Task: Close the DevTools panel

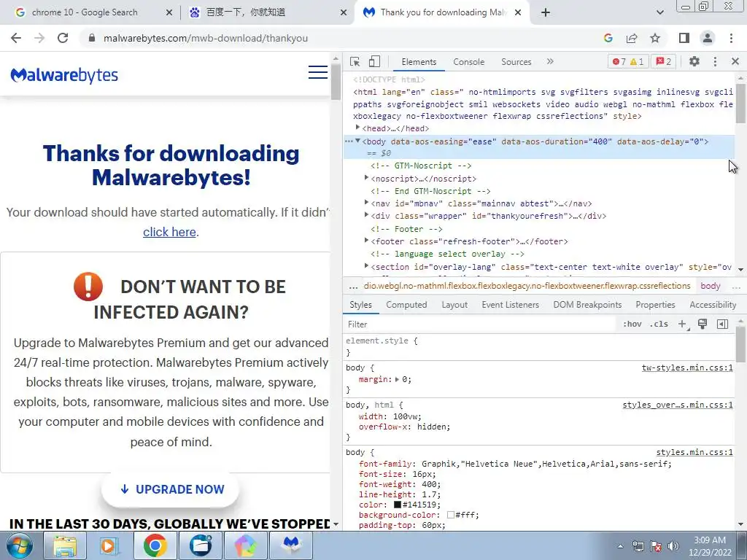Action: click(x=735, y=61)
